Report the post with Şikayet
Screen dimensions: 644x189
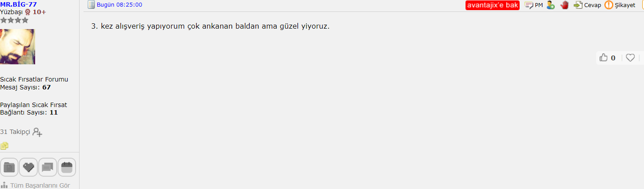(x=620, y=5)
